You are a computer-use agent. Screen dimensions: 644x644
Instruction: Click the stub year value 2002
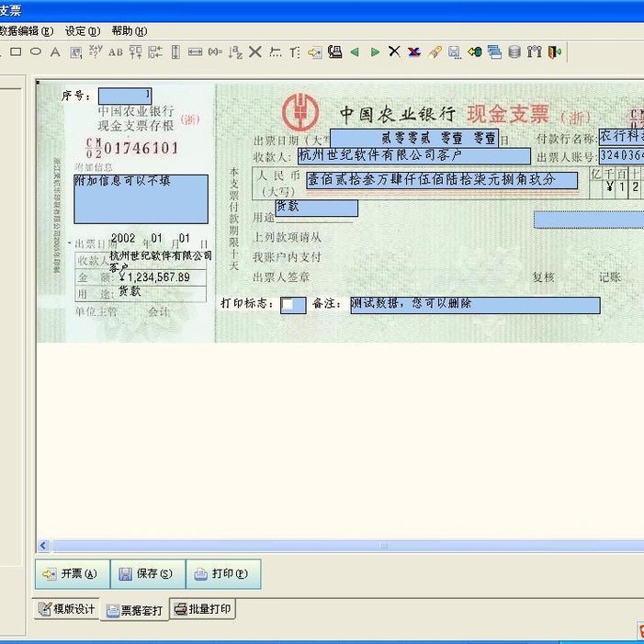123,238
